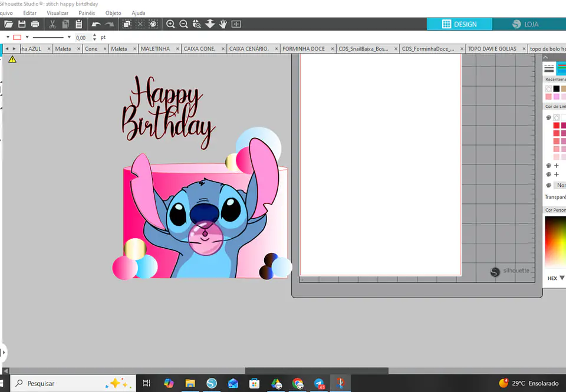Select the Pan hand tool
The image size is (566, 392).
(x=223, y=24)
